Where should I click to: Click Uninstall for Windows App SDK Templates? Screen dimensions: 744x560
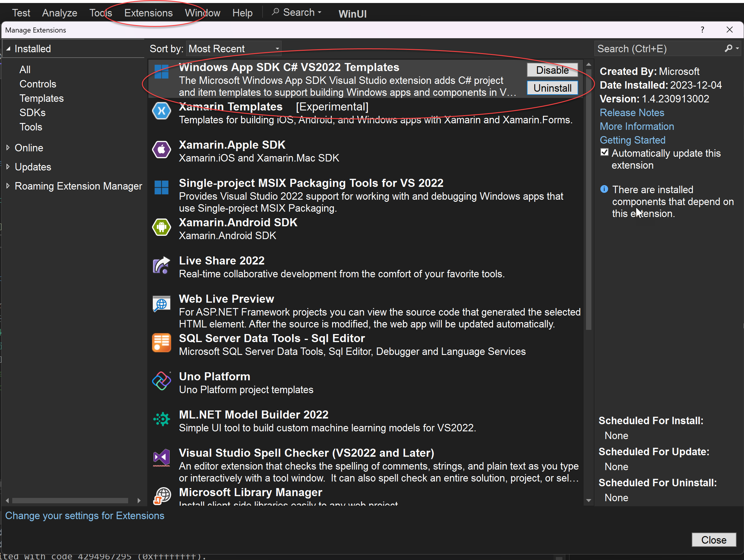(x=552, y=88)
